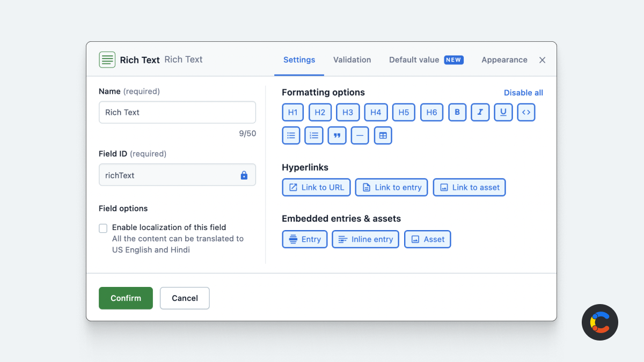Click the lock icon in the Field ID field

[244, 175]
